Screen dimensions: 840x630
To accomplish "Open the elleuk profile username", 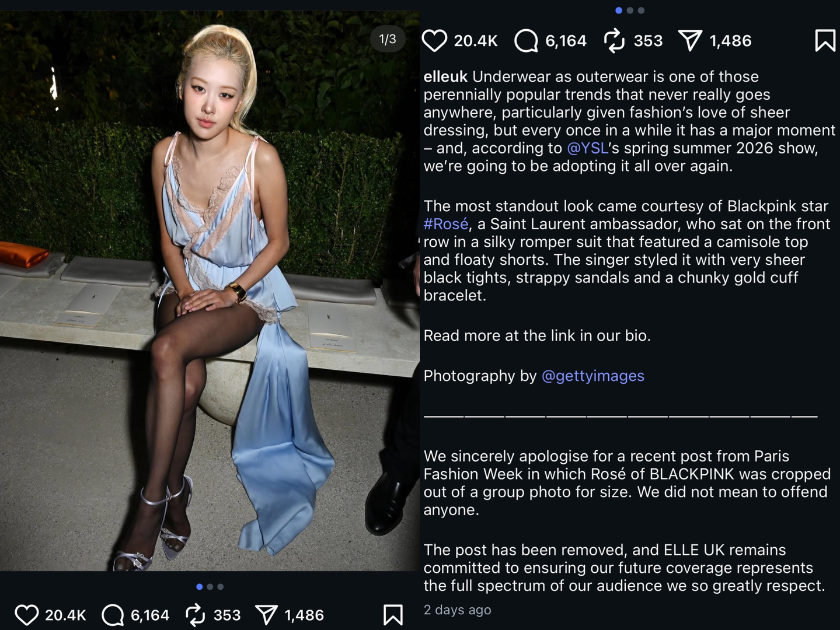I will pos(445,76).
